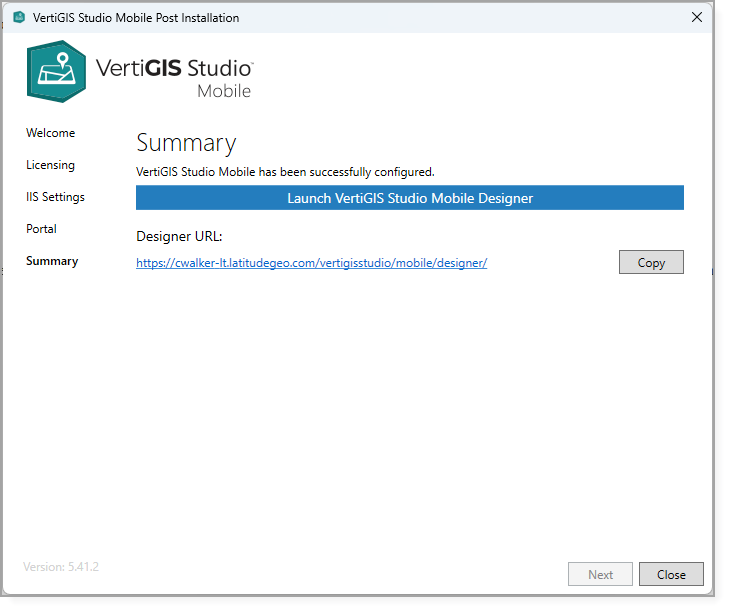Open the Designer URL hyperlink

coord(311,263)
